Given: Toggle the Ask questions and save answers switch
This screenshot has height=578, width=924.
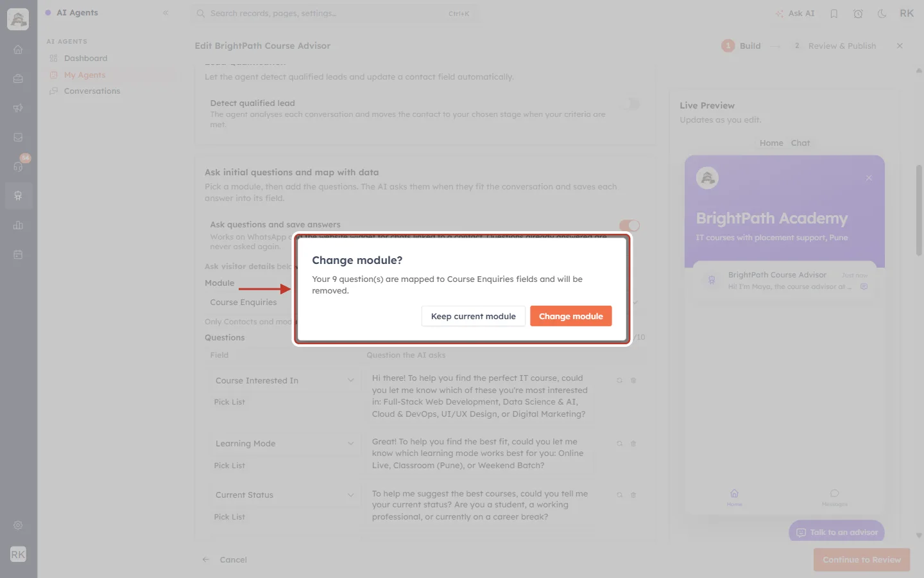Looking at the screenshot, I should (x=629, y=225).
